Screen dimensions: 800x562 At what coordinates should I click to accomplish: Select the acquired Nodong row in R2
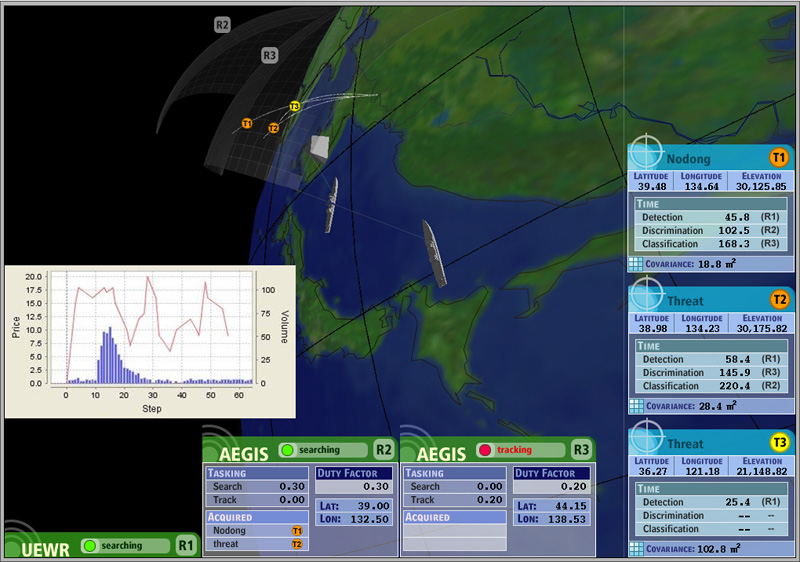[x=257, y=531]
